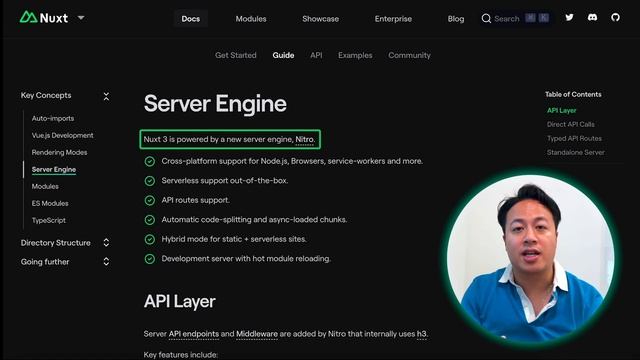Switch to the Community tab

click(x=409, y=55)
